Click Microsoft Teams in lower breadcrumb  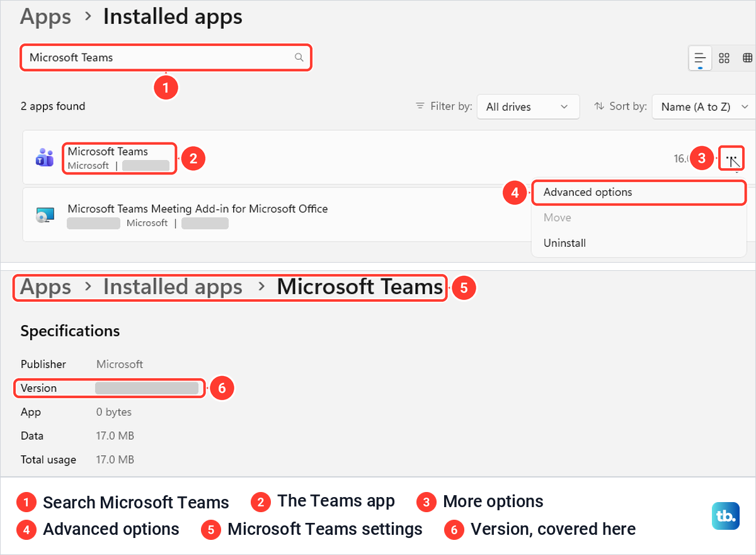360,287
